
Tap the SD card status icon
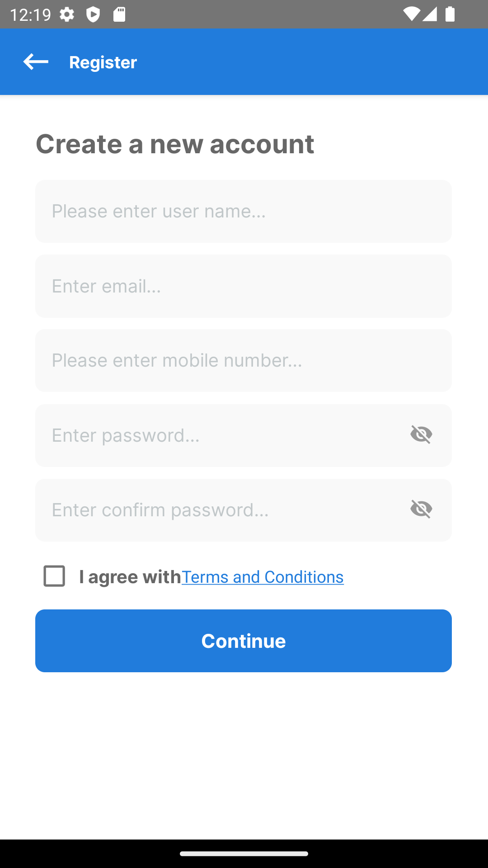(x=119, y=14)
